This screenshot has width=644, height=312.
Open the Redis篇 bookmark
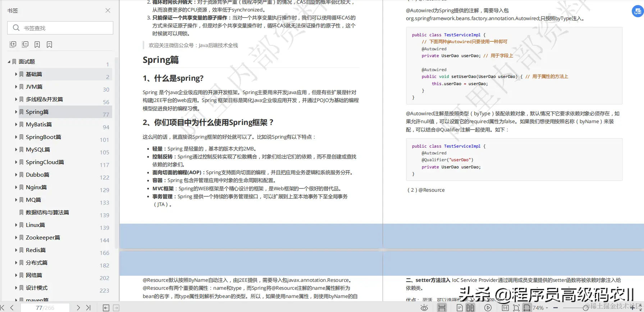click(x=36, y=250)
